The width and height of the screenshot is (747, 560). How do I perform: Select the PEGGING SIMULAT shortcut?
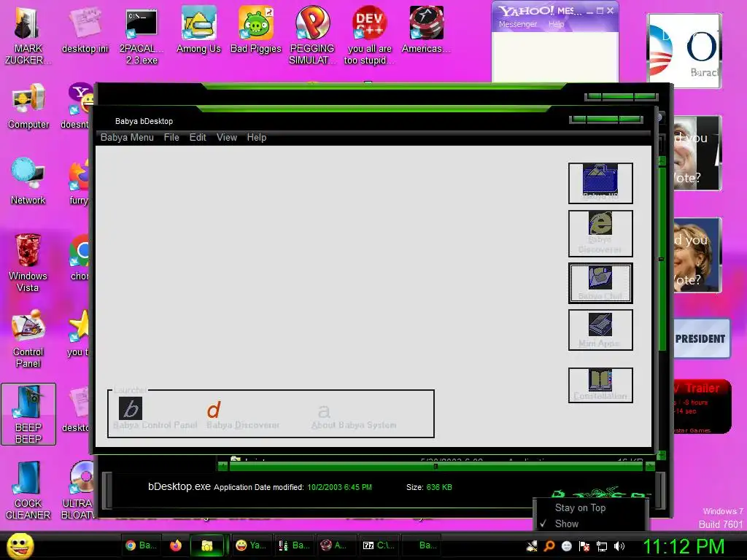click(312, 36)
